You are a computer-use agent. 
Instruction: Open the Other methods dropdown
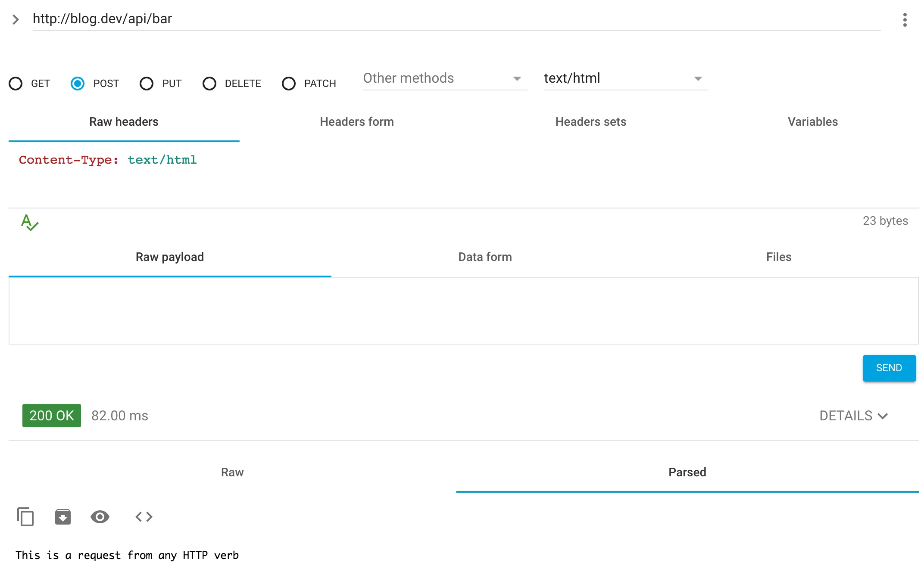coord(445,78)
